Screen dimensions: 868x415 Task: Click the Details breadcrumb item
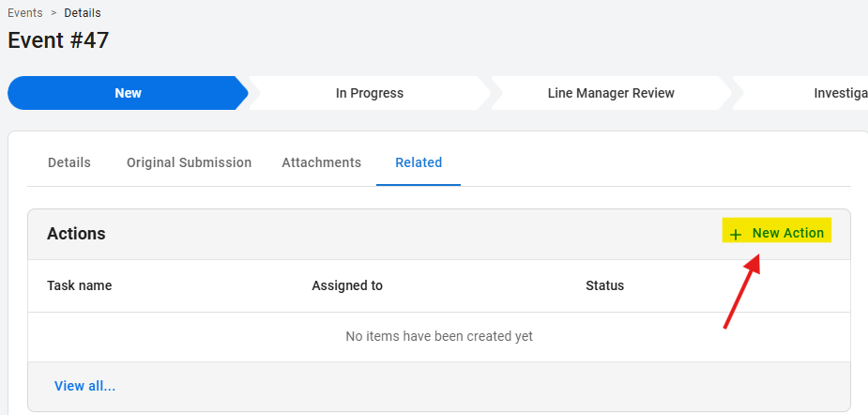tap(83, 13)
